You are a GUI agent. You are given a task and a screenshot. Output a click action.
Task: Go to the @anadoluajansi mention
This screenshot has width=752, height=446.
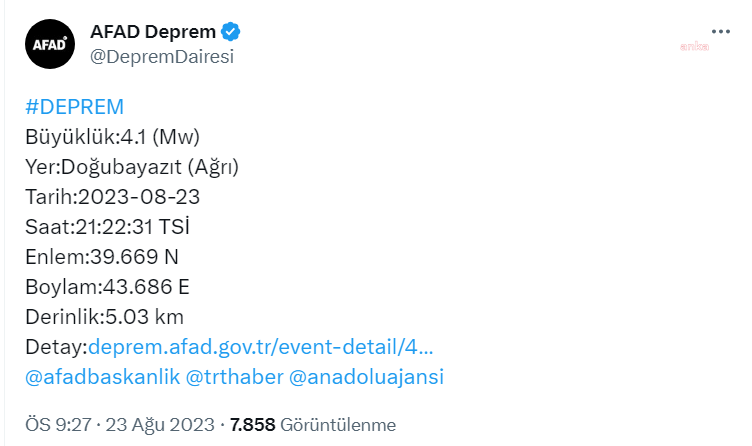[366, 377]
